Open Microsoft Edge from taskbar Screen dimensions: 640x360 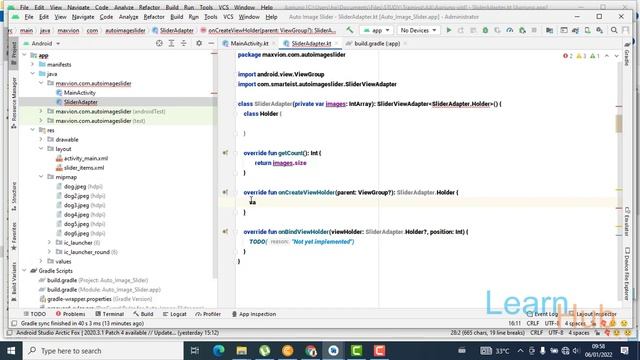219,351
